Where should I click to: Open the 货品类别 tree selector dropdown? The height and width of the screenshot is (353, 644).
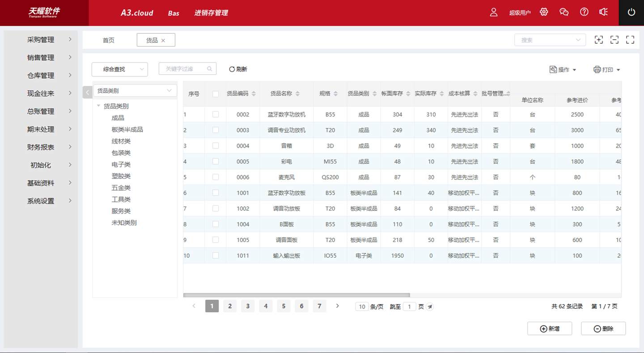pos(135,90)
